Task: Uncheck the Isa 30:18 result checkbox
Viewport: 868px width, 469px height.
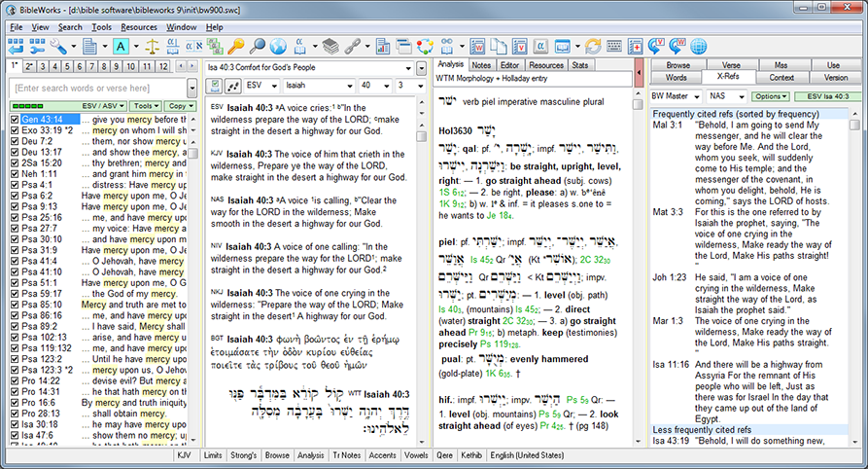Action: [15, 424]
